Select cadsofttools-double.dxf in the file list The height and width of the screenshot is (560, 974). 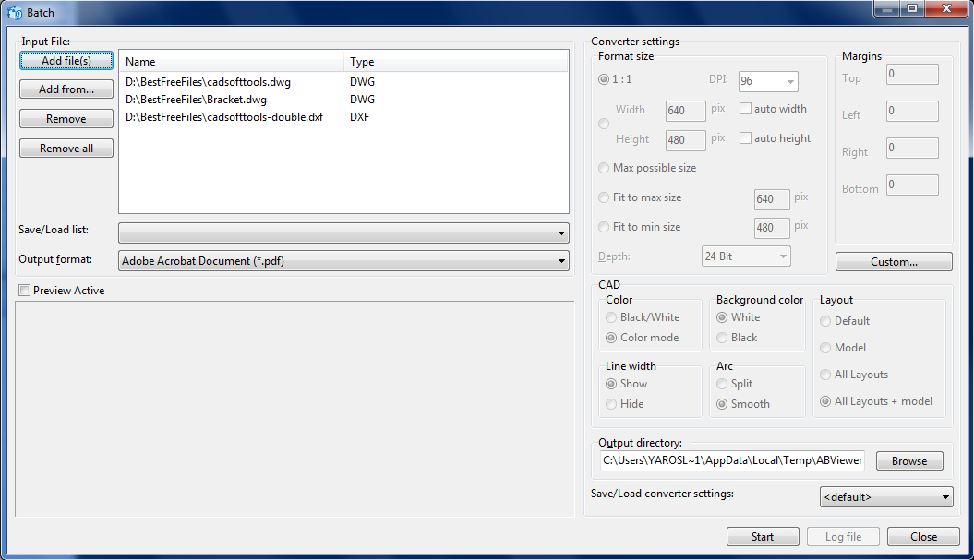point(224,117)
